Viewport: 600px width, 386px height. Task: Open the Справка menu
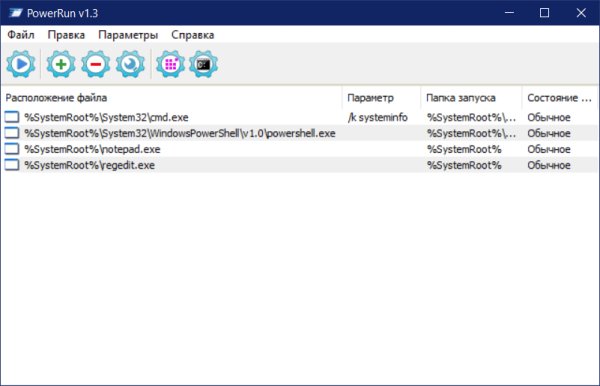tap(192, 35)
